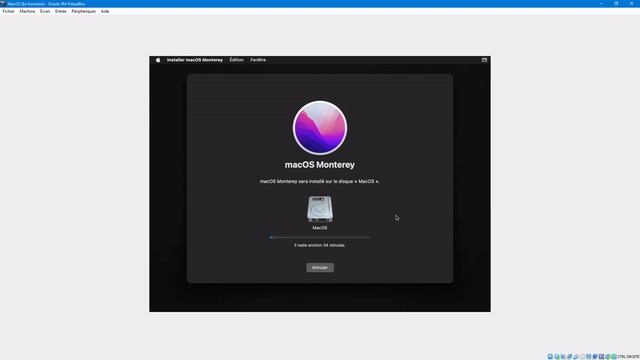Click the CTRL DROITE host key indicator
The width and height of the screenshot is (640, 360).
pyautogui.click(x=629, y=357)
